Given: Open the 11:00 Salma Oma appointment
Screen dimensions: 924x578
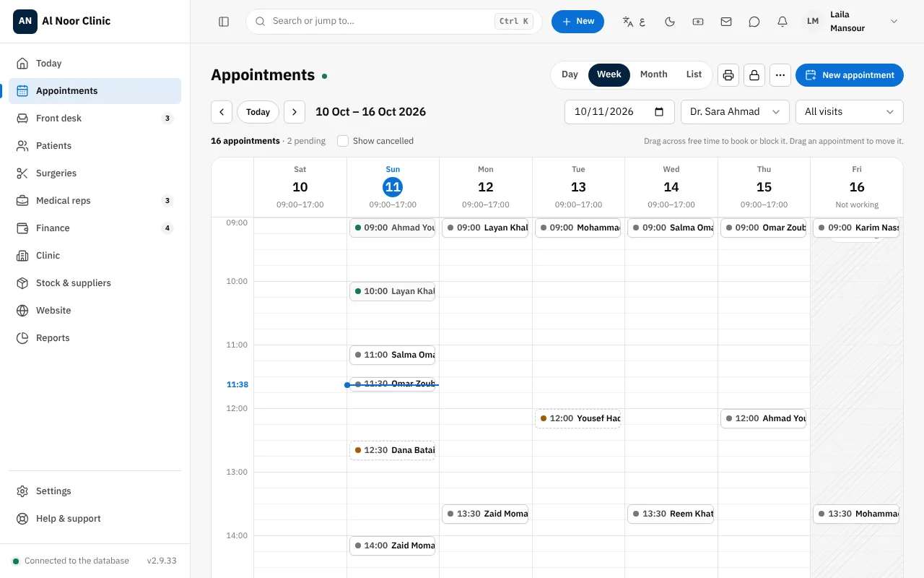Looking at the screenshot, I should click(393, 355).
